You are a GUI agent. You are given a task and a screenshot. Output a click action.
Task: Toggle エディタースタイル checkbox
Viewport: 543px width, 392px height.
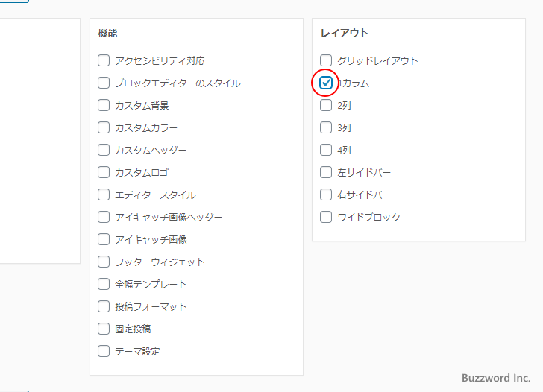[x=104, y=195]
